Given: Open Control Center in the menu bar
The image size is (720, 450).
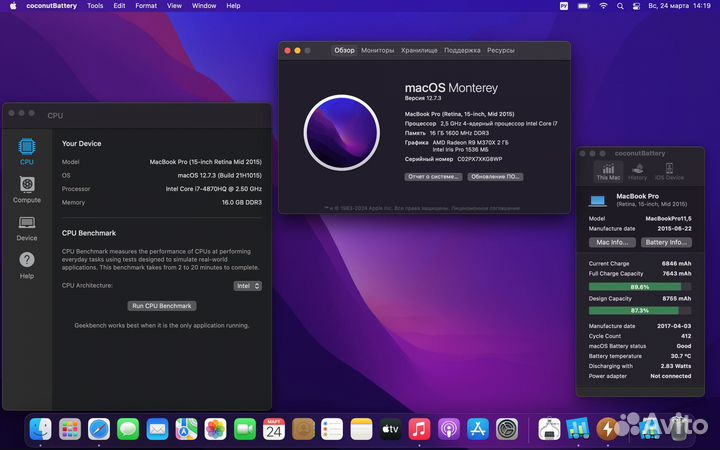Looking at the screenshot, I should (x=636, y=6).
